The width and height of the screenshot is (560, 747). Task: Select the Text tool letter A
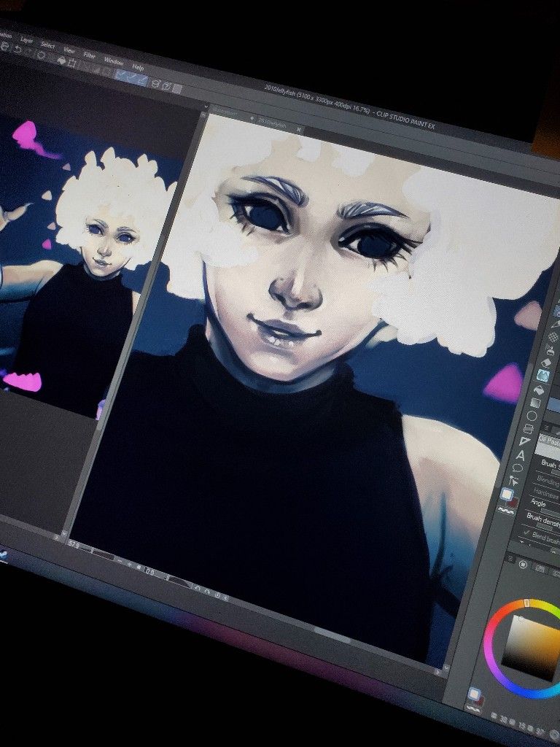(521, 455)
